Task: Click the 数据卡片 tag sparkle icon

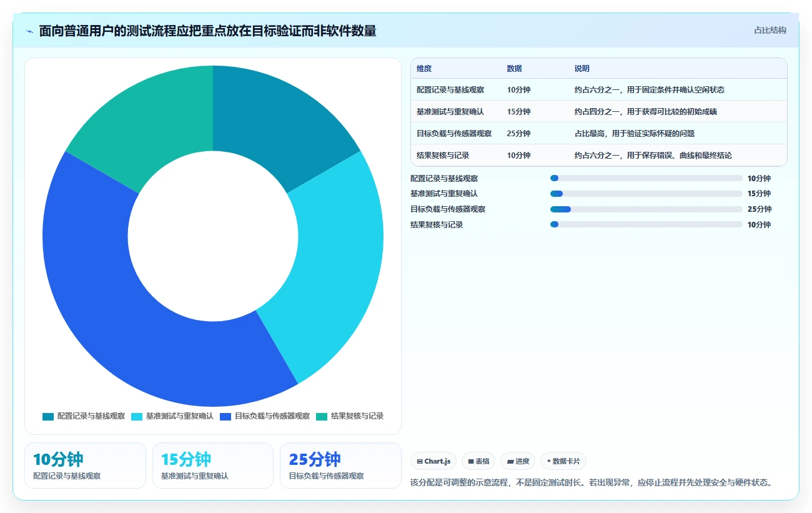Action: pyautogui.click(x=549, y=461)
